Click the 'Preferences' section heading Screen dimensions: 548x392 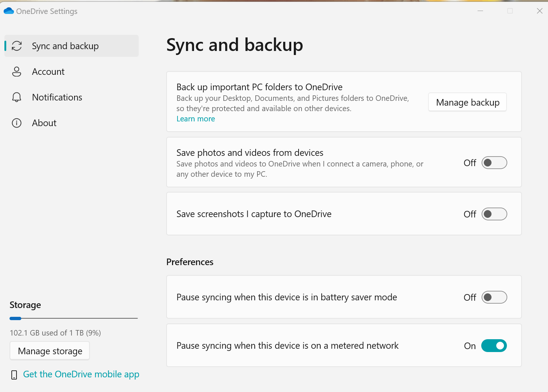point(190,262)
